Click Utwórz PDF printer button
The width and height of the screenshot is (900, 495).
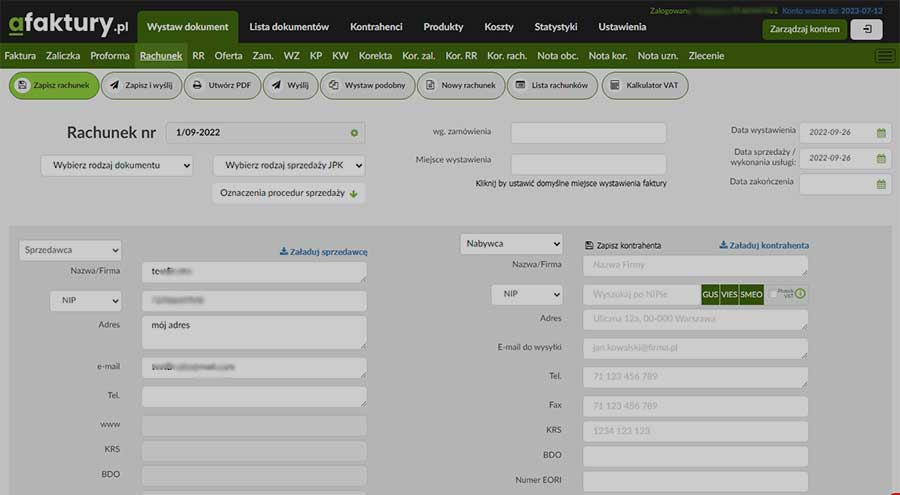(x=221, y=86)
